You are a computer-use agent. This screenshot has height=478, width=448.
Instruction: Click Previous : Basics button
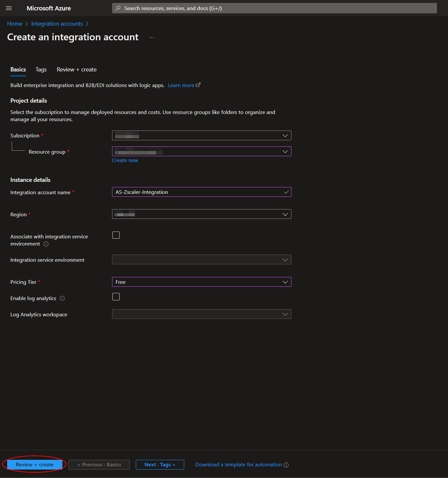pos(99,465)
